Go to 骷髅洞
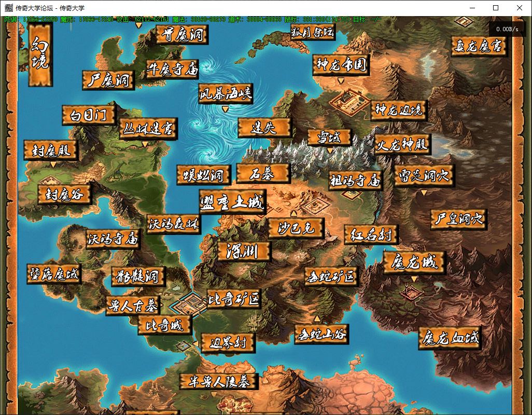532x415 pixels. [x=138, y=276]
